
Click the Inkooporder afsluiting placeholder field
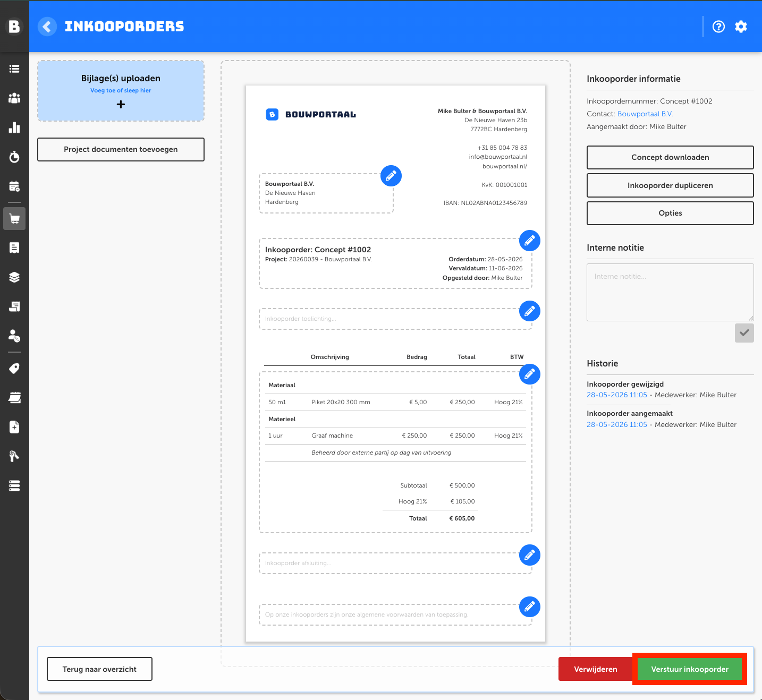[395, 563]
